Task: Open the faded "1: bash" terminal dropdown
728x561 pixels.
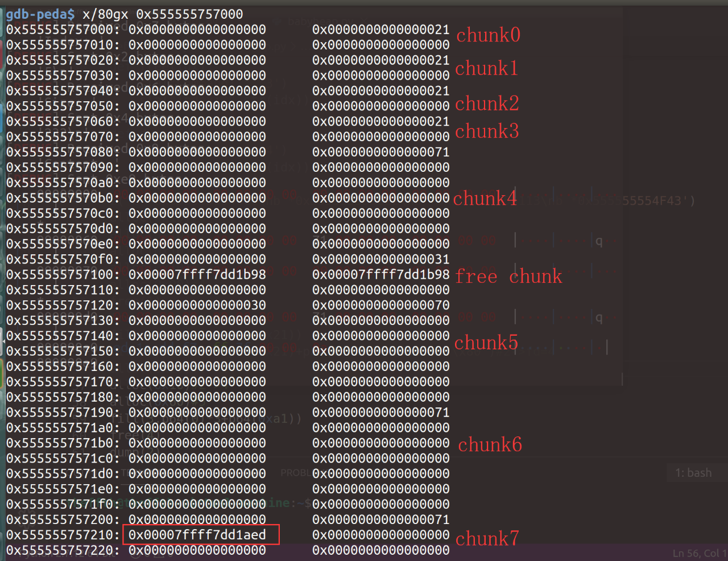Action: click(x=693, y=473)
